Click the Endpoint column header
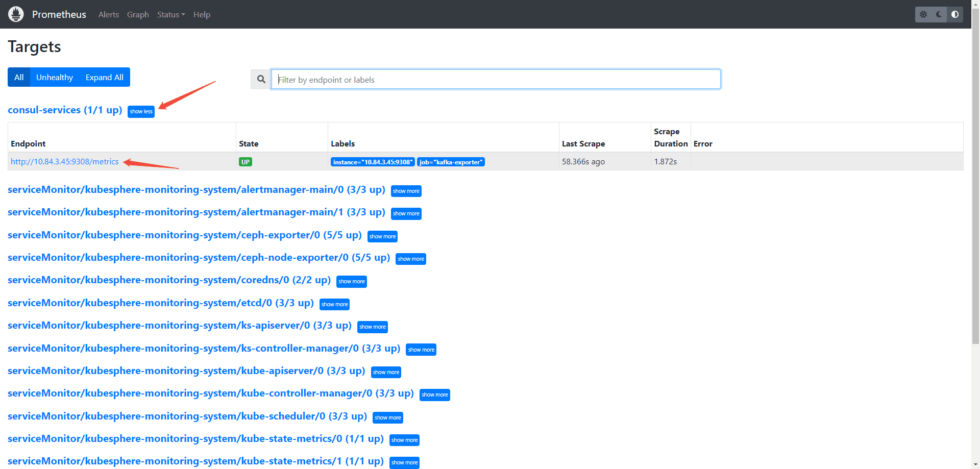 click(x=28, y=144)
